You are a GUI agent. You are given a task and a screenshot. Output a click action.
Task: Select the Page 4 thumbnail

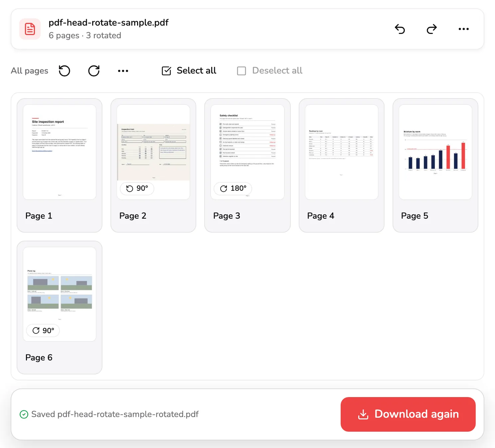(342, 152)
